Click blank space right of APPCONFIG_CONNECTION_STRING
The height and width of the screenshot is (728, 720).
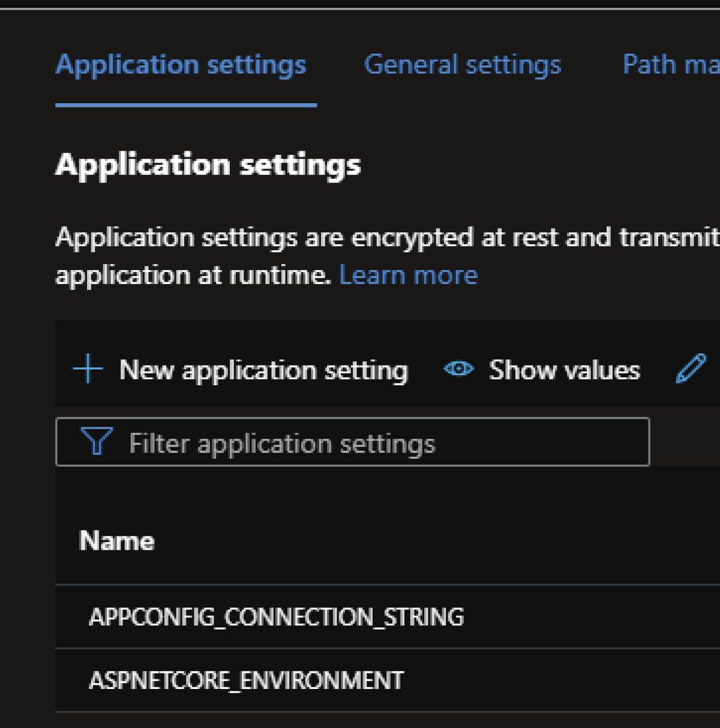point(588,617)
